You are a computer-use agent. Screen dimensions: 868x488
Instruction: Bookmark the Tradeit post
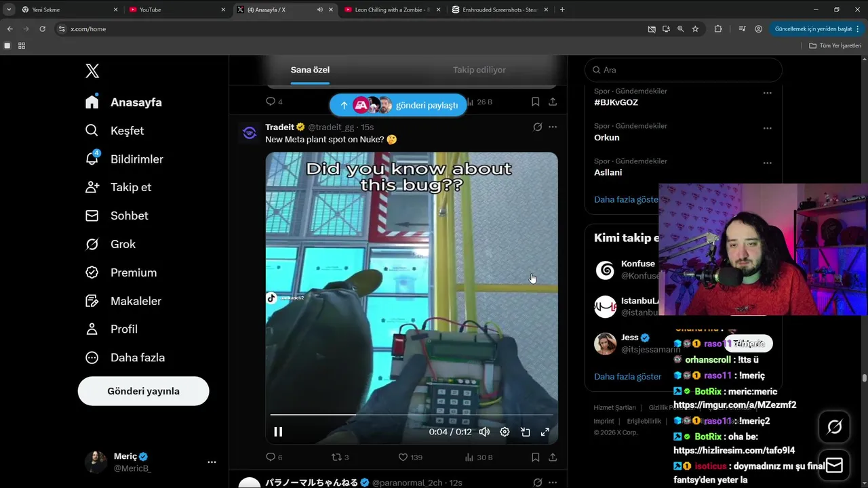click(x=535, y=457)
